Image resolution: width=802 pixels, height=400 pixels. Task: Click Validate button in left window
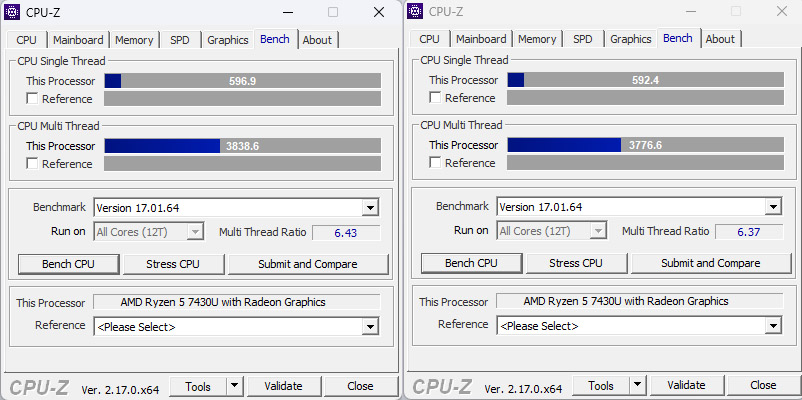pyautogui.click(x=283, y=386)
